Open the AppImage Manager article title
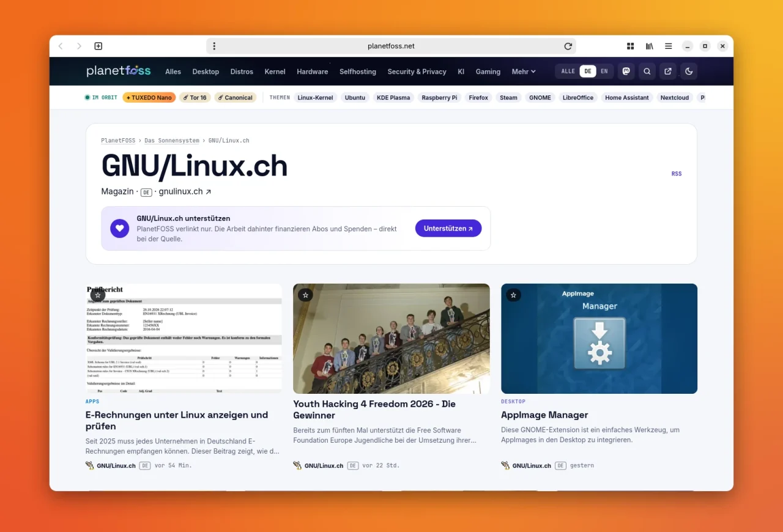Viewport: 783px width, 532px height. pos(544,415)
